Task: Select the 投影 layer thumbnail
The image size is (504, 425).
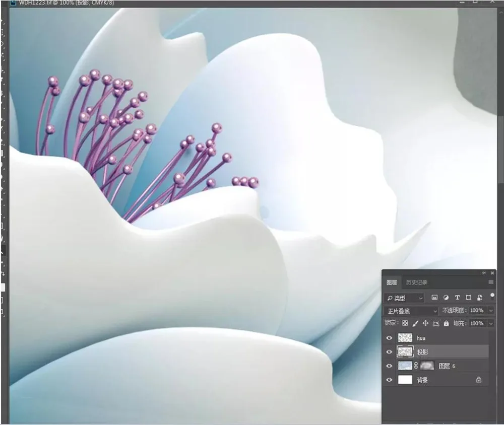Action: (405, 352)
